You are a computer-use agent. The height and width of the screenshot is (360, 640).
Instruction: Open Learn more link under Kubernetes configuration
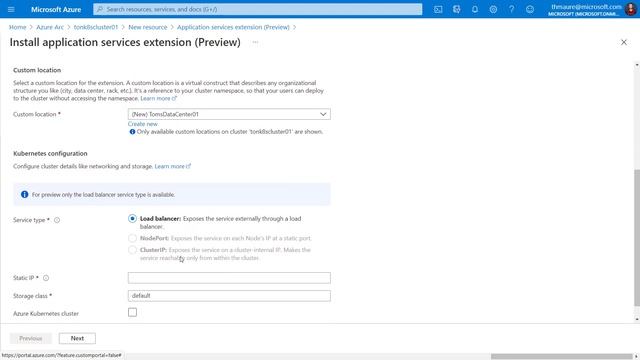(173, 166)
